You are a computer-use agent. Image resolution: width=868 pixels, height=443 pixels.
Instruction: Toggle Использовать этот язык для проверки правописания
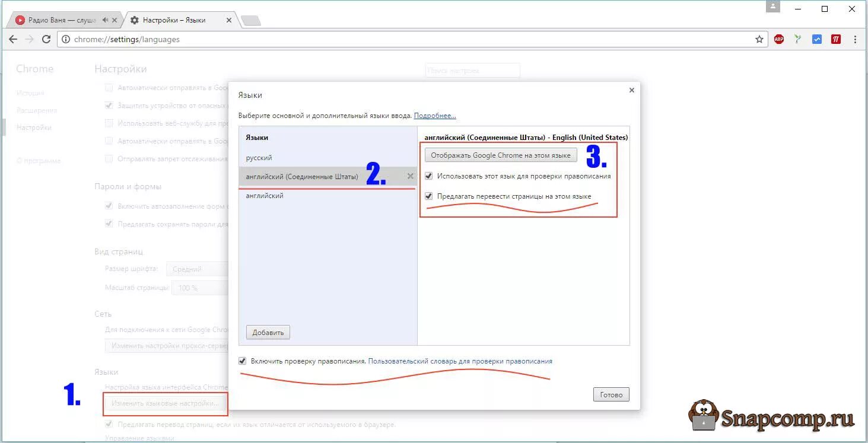(429, 176)
